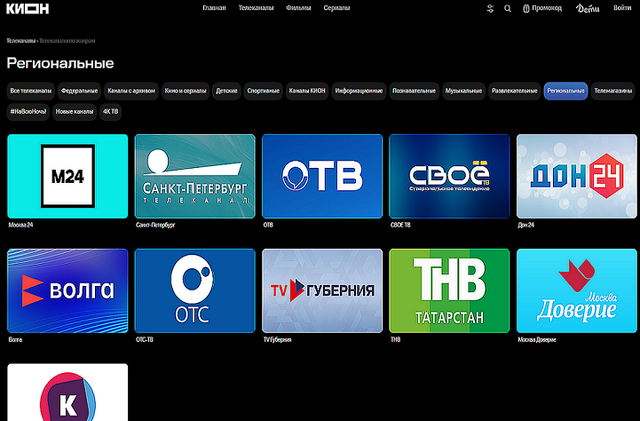This screenshot has height=421, width=640.
Task: Select the Музыкальные filter chip
Action: tap(464, 91)
